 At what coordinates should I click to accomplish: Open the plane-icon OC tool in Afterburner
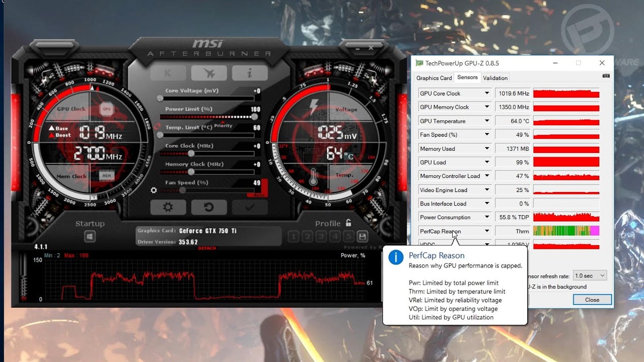click(x=209, y=73)
